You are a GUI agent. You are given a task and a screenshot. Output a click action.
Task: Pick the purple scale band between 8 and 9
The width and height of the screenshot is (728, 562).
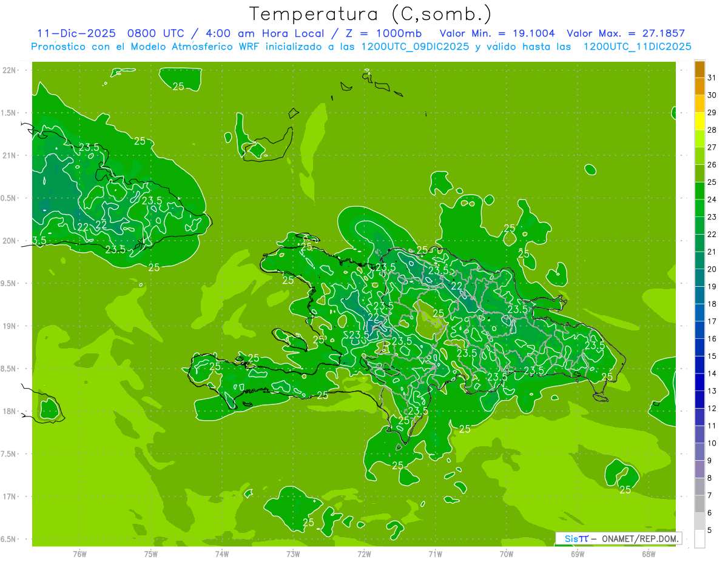click(699, 469)
